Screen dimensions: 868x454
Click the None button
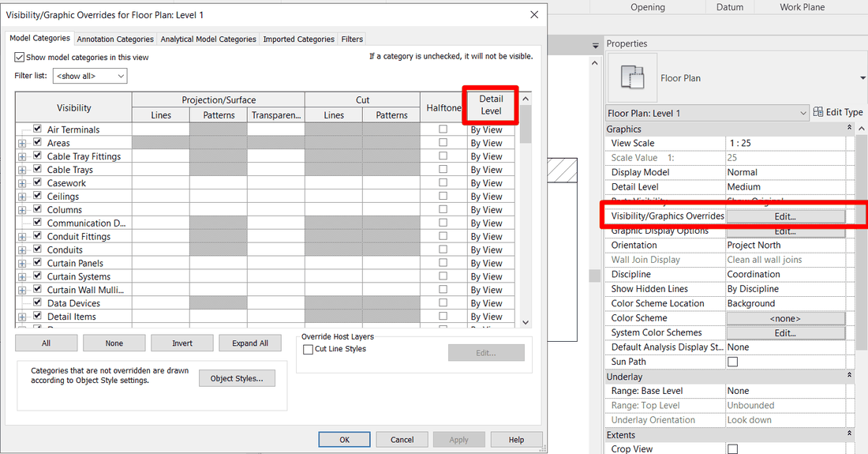pos(114,343)
